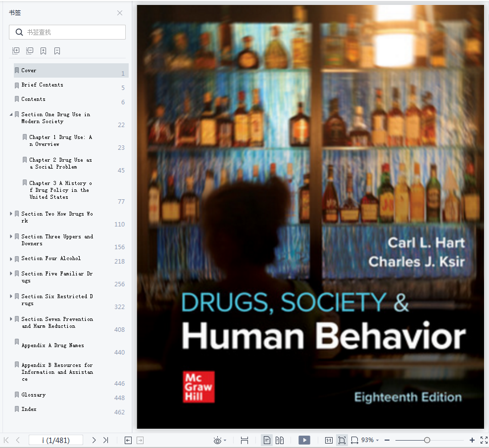
Task: Click bookmark flag icon beside Contents
Action: [17, 99]
